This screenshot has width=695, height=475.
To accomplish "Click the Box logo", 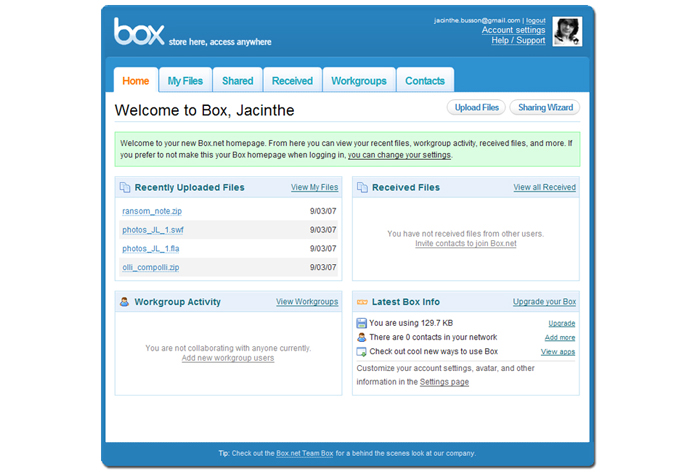I will pyautogui.click(x=139, y=31).
